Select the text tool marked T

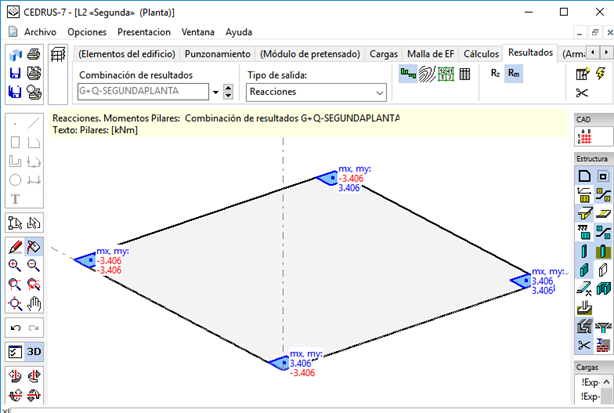coord(15,199)
